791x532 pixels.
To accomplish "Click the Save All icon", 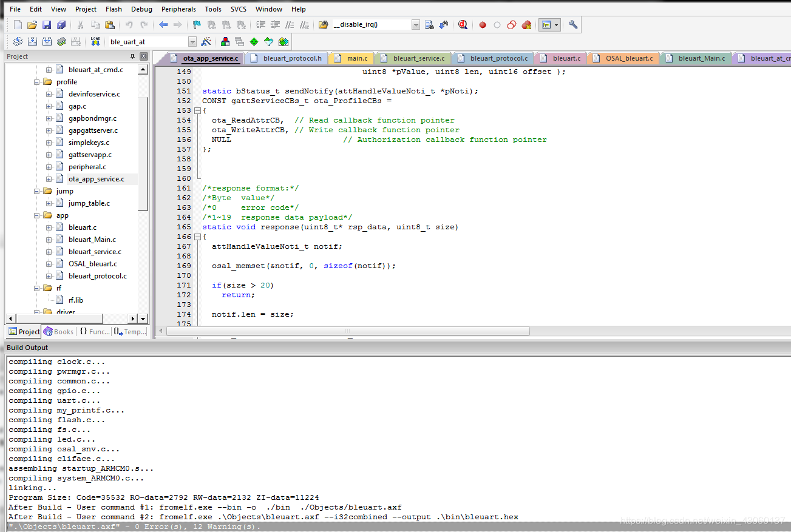I will [x=61, y=25].
